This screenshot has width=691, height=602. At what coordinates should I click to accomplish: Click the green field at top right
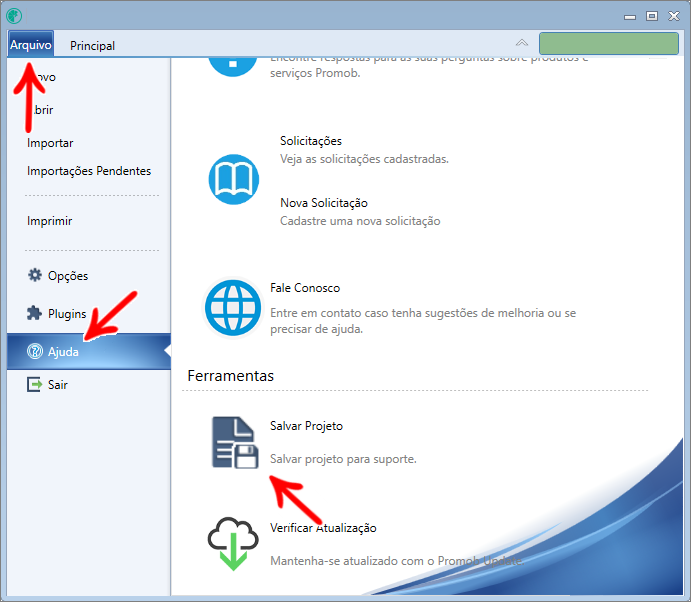609,43
